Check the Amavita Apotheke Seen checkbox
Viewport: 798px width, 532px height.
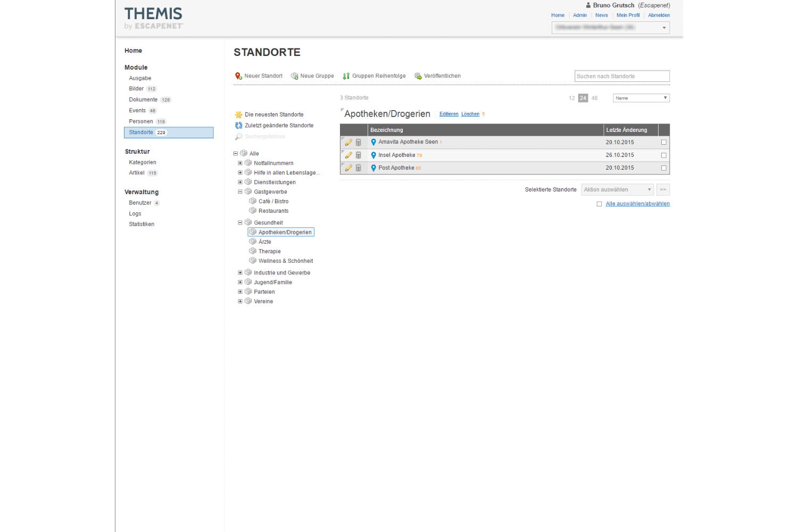pos(663,143)
